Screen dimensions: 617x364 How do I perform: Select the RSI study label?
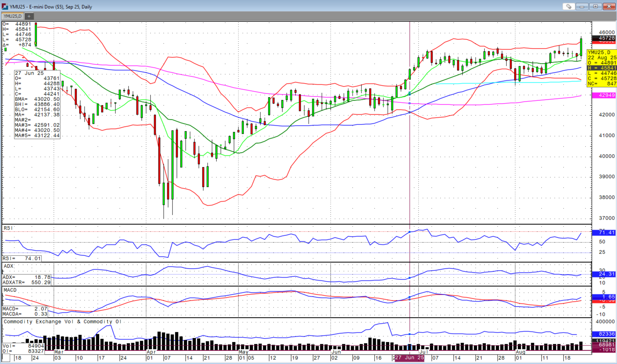click(8, 228)
